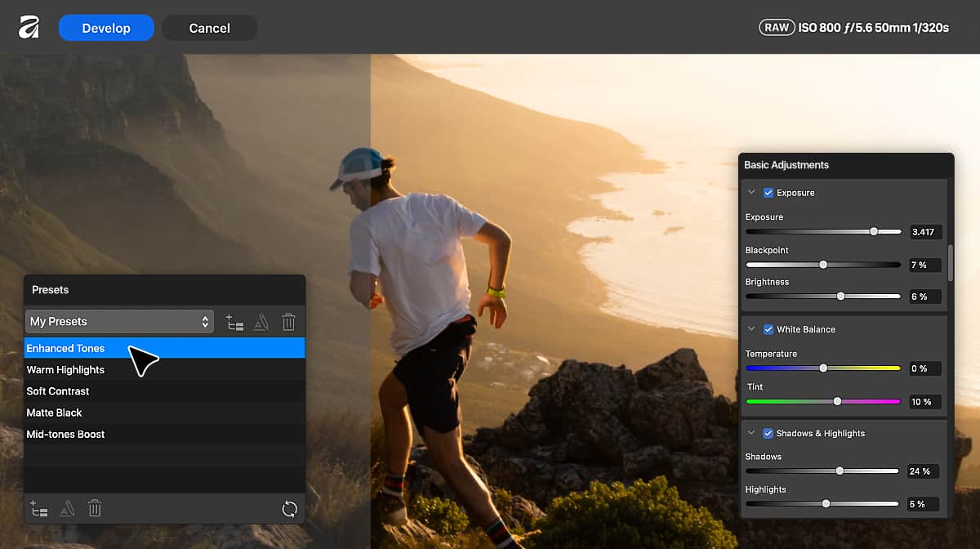The height and width of the screenshot is (549, 980).
Task: Click the RAW badge in top bar
Action: click(777, 27)
